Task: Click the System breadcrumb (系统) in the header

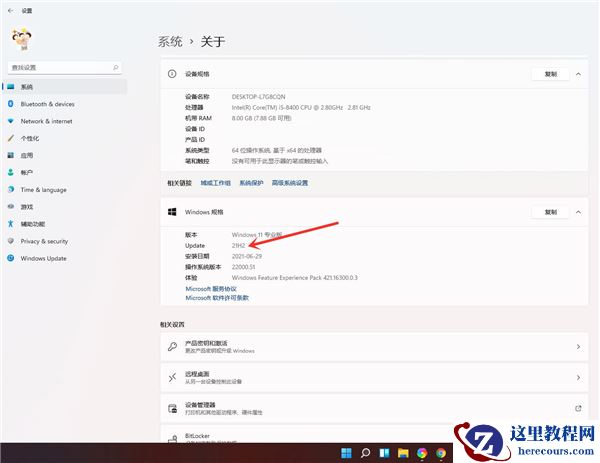Action: tap(170, 41)
